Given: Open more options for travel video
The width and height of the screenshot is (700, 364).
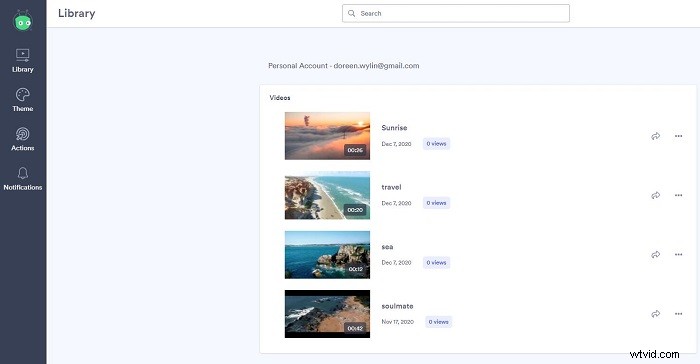Looking at the screenshot, I should pyautogui.click(x=679, y=195).
